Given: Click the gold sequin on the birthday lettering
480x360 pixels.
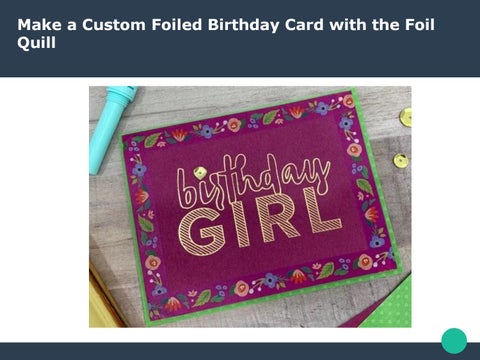Looking at the screenshot, I should (200, 173).
